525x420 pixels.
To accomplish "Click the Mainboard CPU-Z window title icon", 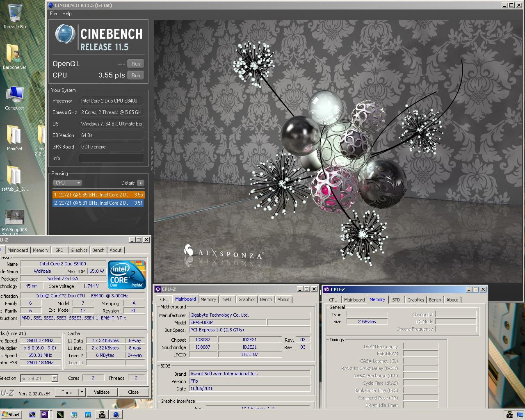I will (158, 289).
